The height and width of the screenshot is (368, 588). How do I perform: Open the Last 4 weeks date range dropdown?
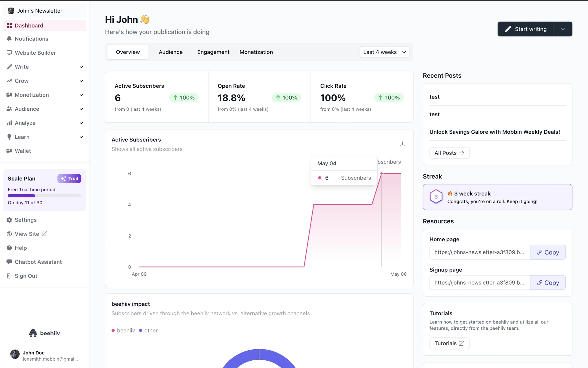(x=384, y=52)
